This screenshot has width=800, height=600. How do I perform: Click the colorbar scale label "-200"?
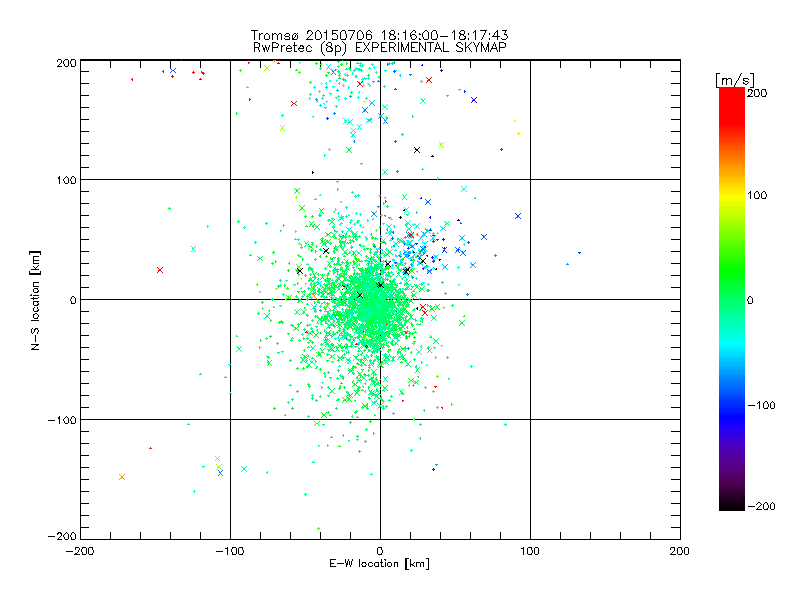[761, 506]
